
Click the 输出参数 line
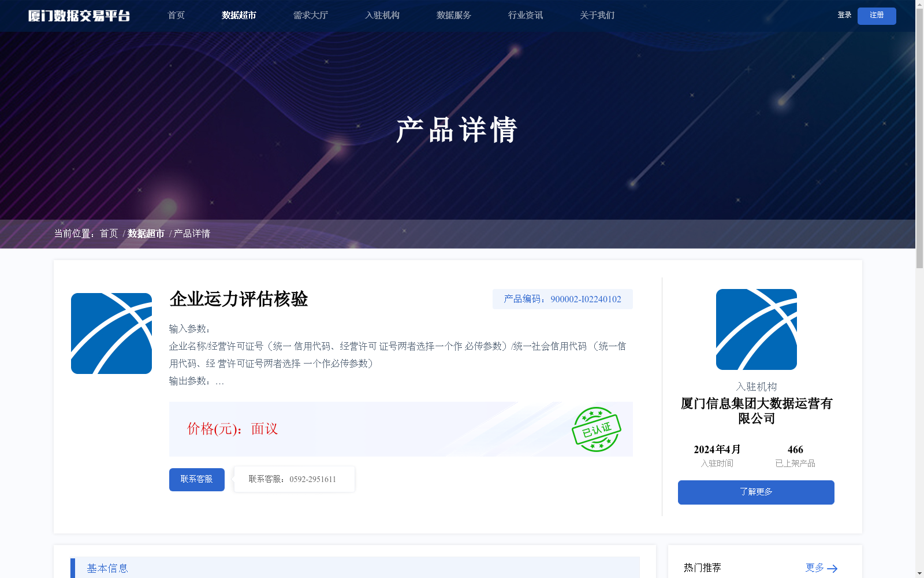click(196, 381)
